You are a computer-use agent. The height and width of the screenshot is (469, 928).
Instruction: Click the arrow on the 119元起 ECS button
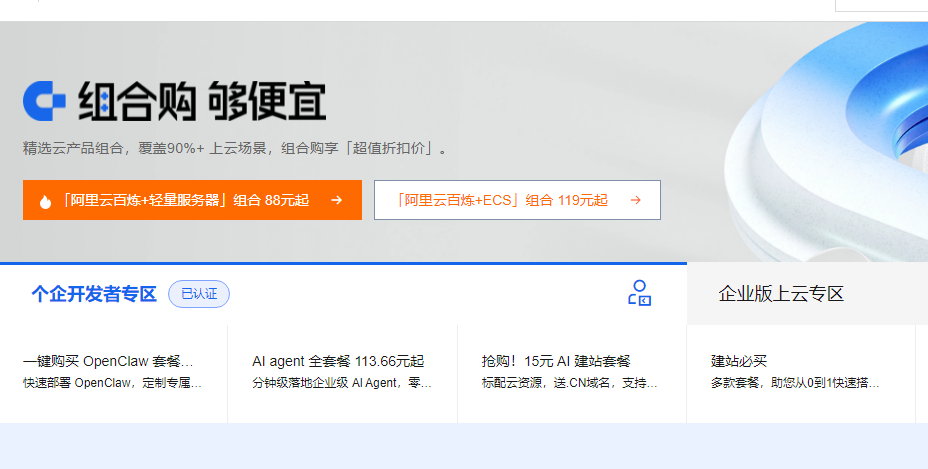coord(635,200)
